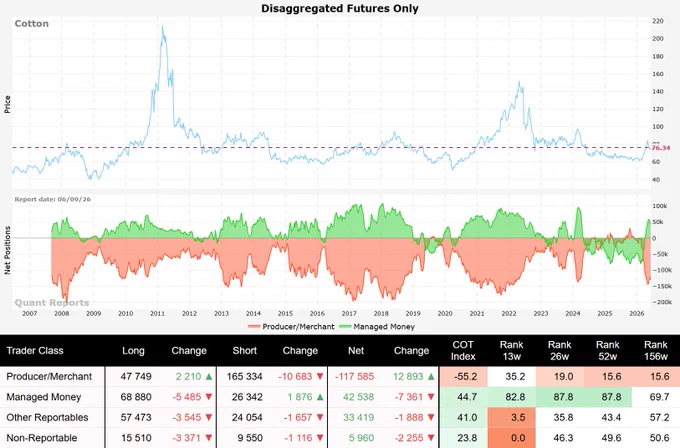Click the Disaggregated Futures Only heading
680x448 pixels.
340,8
